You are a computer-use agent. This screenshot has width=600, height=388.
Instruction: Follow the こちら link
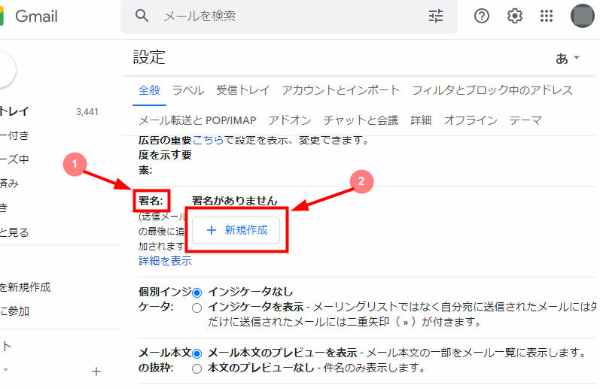[x=208, y=140]
